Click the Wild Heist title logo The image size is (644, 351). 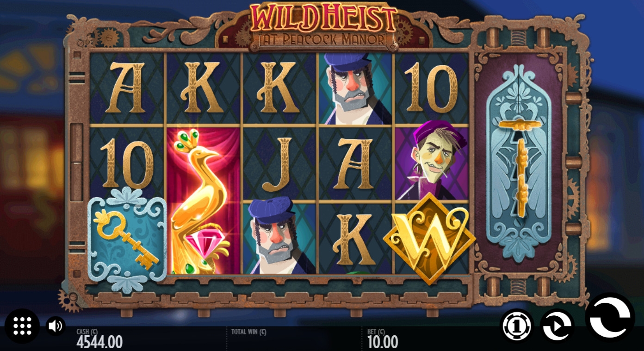pos(325,25)
